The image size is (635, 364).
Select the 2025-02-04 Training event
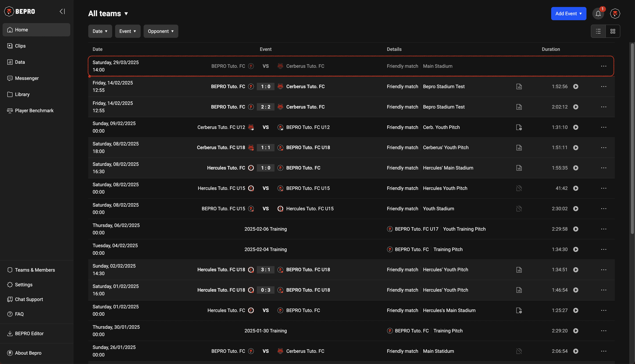[351, 250]
